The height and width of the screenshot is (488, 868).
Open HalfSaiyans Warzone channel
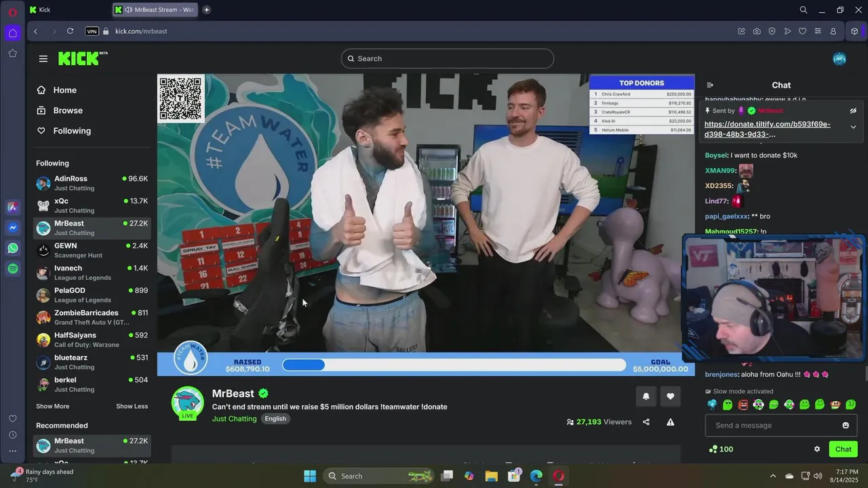pyautogui.click(x=92, y=340)
